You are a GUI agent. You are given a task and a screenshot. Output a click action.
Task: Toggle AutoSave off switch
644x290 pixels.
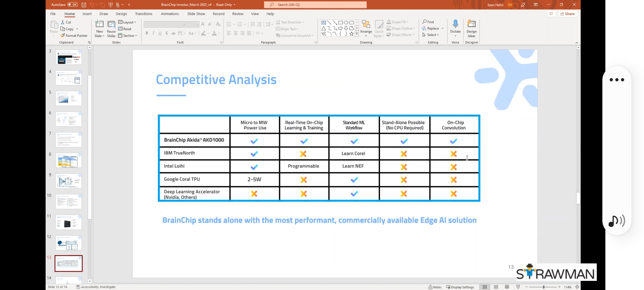72,5
